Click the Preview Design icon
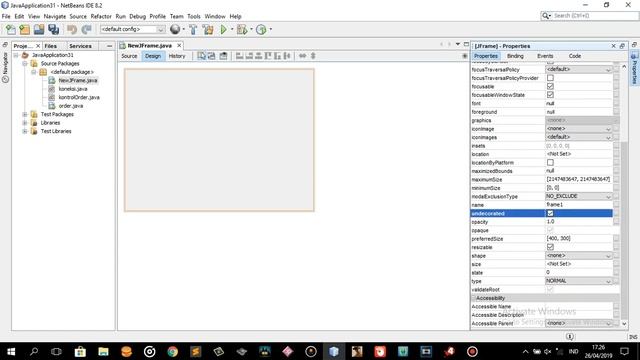The width and height of the screenshot is (640, 360). [223, 56]
